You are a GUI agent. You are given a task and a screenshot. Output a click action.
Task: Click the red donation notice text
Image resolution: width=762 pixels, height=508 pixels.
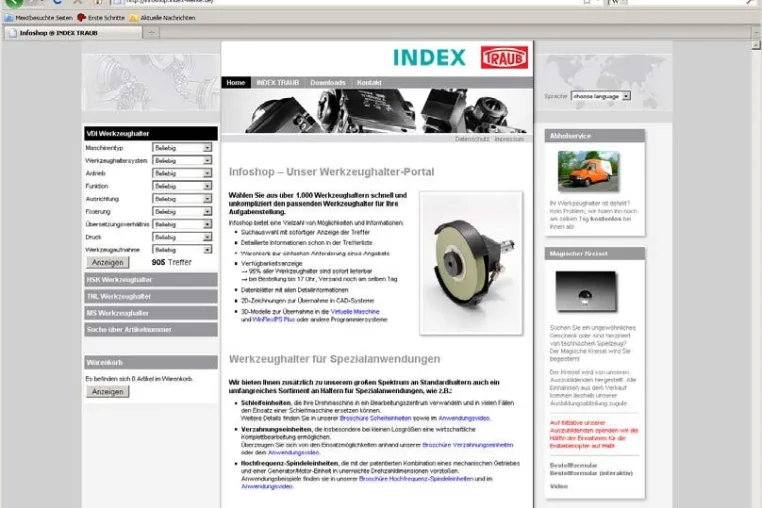tap(594, 434)
